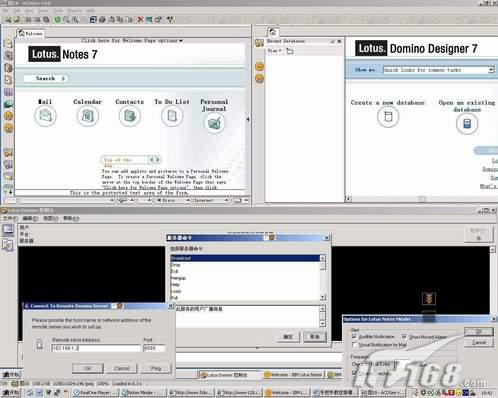Open the Search dropdown arrow
Image resolution: width=498 pixels, height=398 pixels.
click(63, 78)
